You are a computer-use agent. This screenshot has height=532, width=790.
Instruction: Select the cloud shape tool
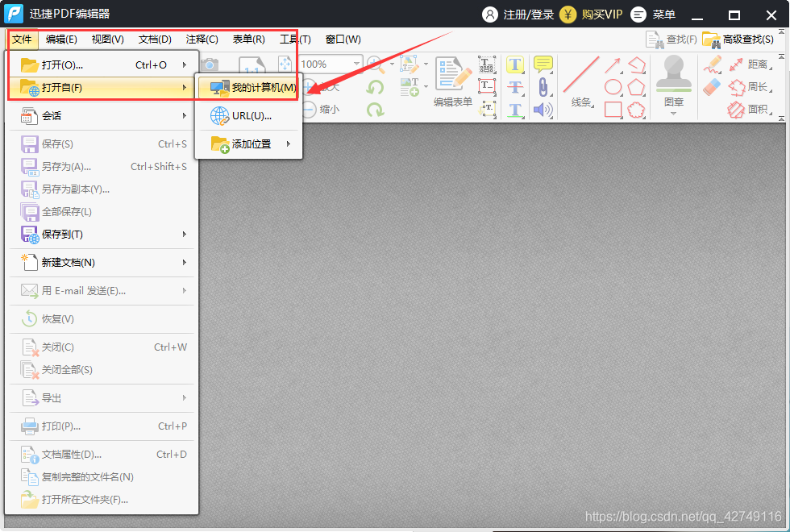click(x=636, y=110)
